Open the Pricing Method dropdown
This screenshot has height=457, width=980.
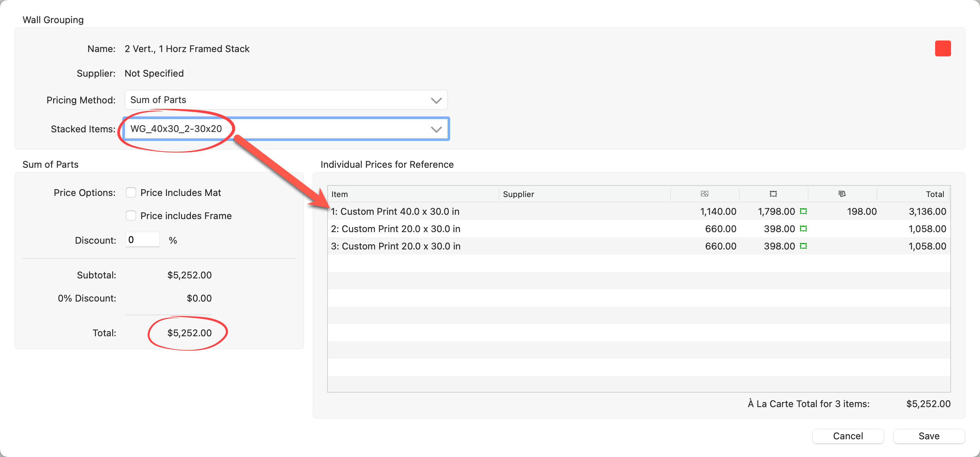point(285,100)
